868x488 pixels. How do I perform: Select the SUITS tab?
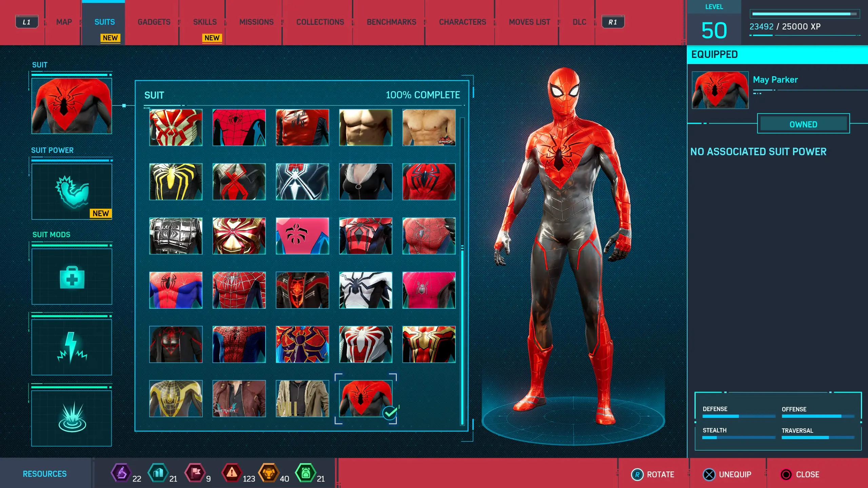[104, 22]
